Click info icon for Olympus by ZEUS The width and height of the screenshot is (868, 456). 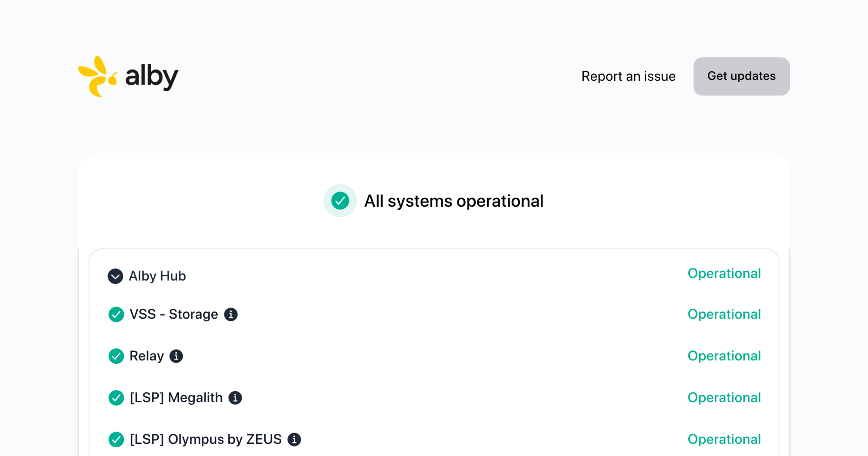click(x=294, y=439)
